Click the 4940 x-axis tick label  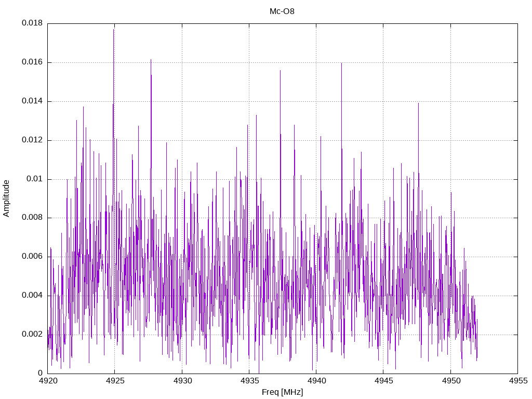pos(316,381)
